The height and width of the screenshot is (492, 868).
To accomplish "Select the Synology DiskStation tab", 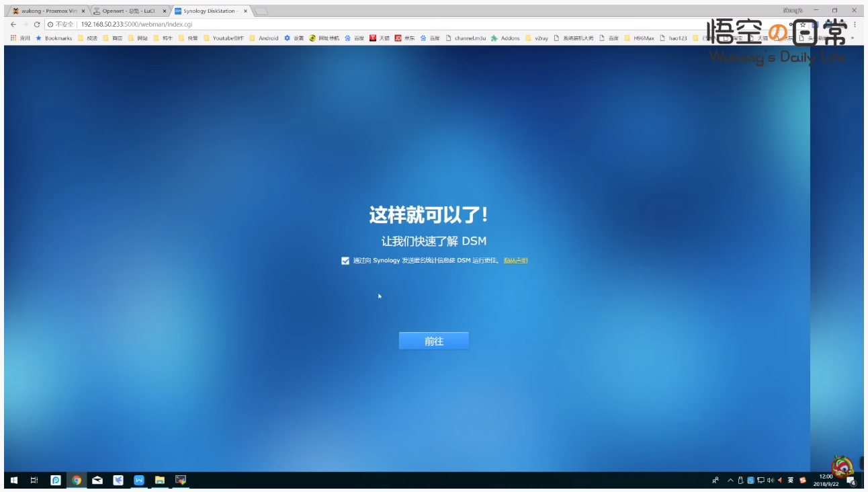I will pyautogui.click(x=210, y=11).
